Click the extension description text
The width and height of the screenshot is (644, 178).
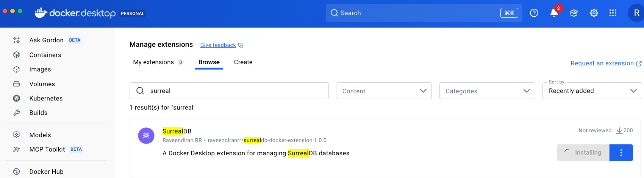coord(256,153)
